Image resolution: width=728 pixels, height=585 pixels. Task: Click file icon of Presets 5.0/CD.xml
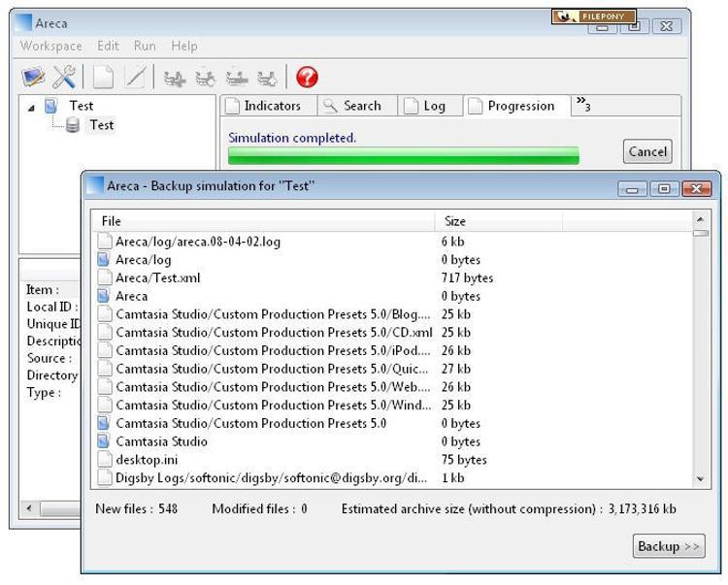pyautogui.click(x=105, y=332)
